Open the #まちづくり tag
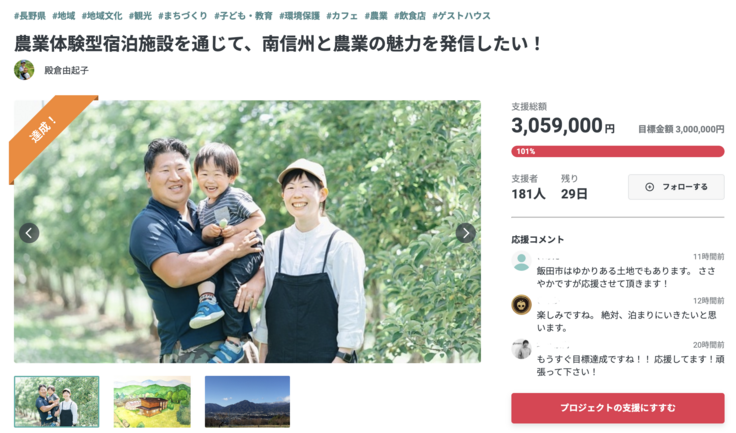This screenshot has height=433, width=736. pos(183,16)
